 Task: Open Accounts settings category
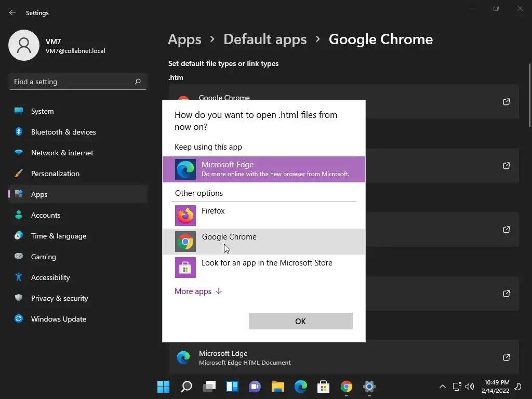tap(78, 215)
